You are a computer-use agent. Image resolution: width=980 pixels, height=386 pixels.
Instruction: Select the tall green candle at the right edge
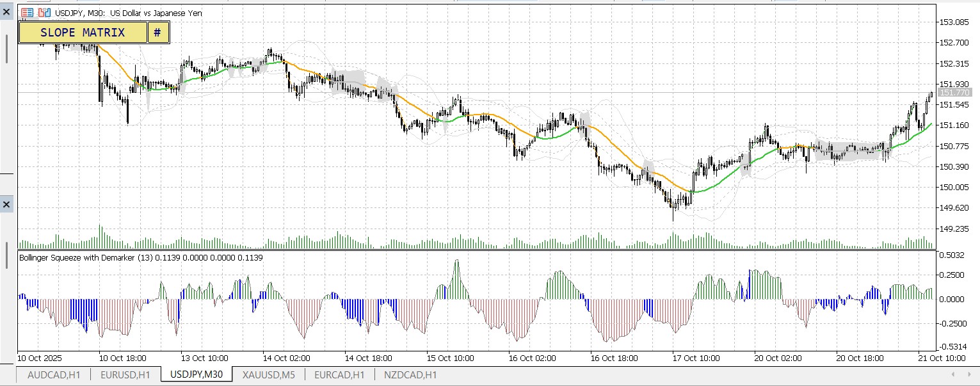(x=926, y=109)
